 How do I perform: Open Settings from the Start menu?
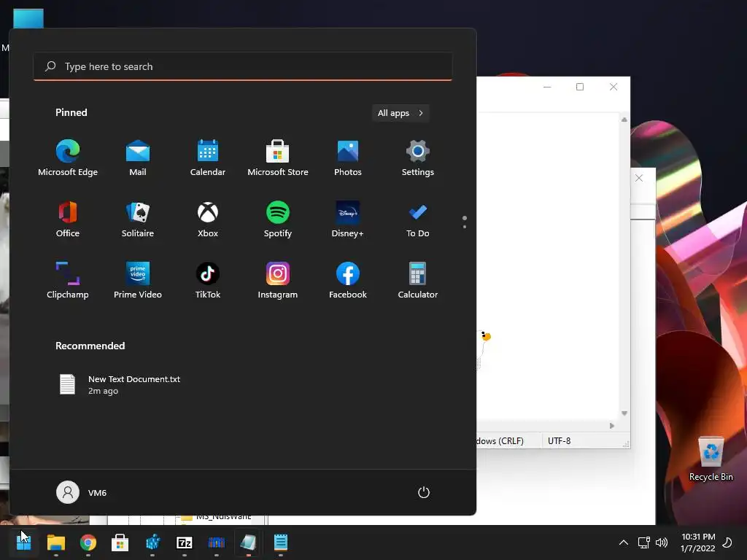click(x=418, y=158)
